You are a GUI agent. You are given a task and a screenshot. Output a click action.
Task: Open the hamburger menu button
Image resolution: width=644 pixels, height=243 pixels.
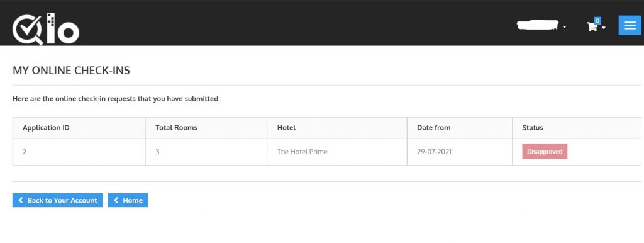630,25
